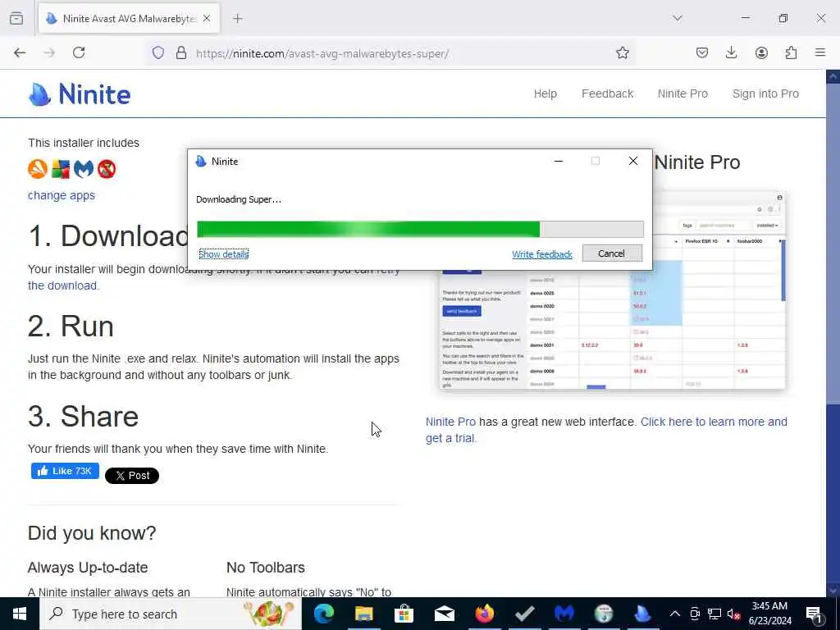Select the Ninite Avast AVG Malwarebytes tab
The height and width of the screenshot is (630, 840).
[x=129, y=19]
